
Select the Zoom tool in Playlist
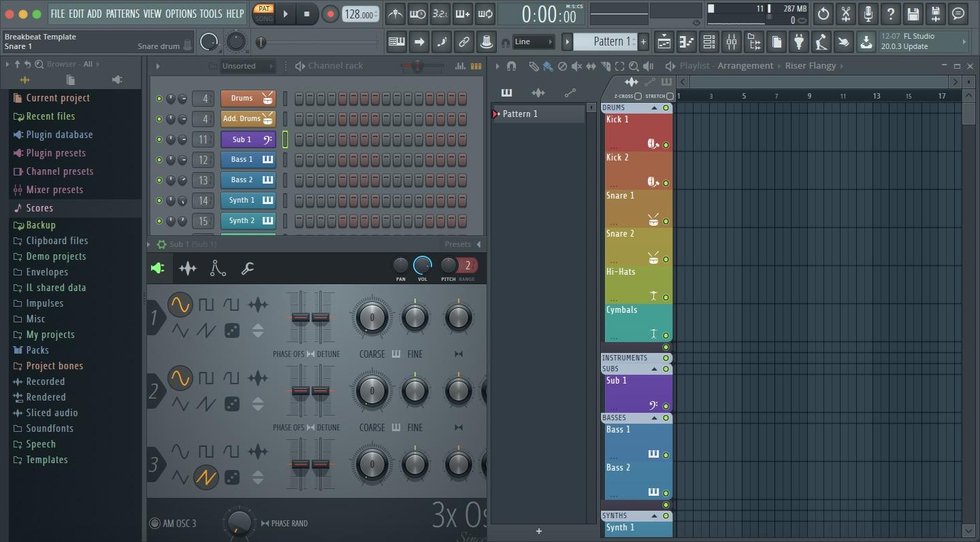click(634, 66)
